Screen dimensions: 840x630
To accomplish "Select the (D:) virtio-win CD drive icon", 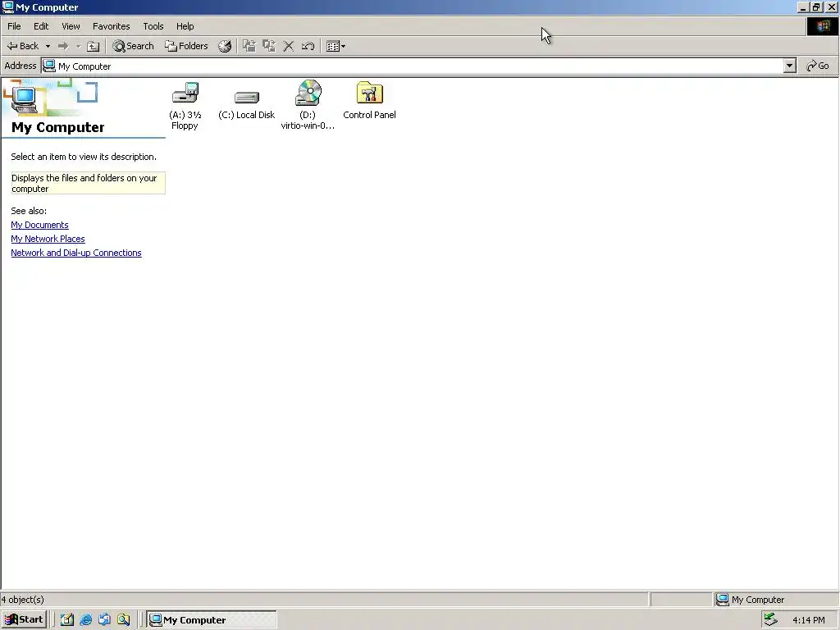I will (x=308, y=93).
